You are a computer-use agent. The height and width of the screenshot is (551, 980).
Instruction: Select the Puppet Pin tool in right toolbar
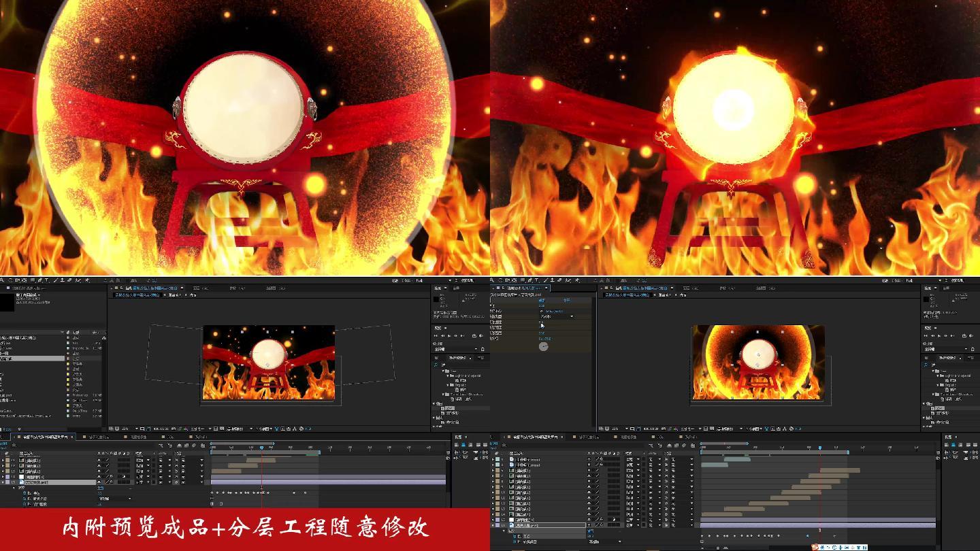[x=577, y=280]
